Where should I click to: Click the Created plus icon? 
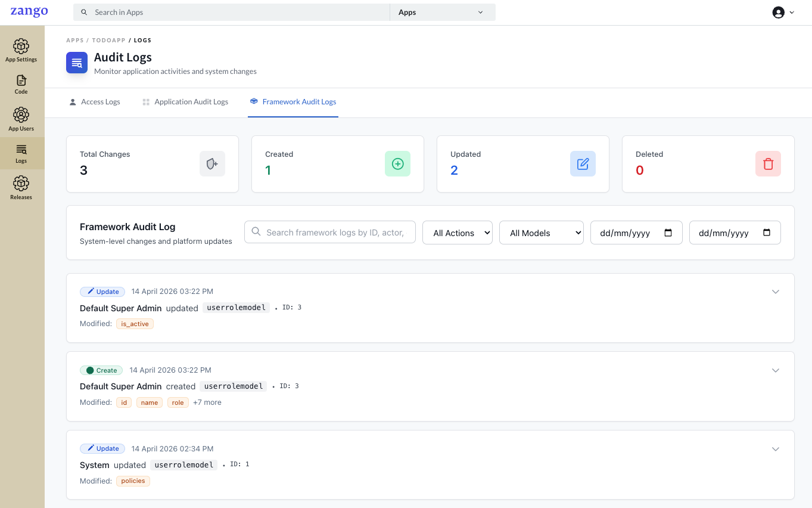point(397,164)
